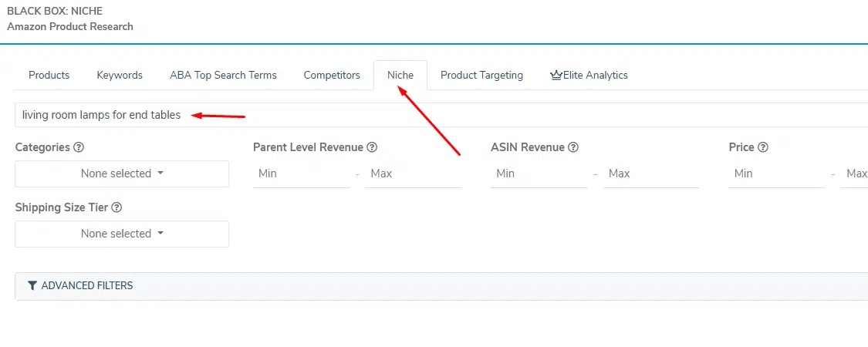Click help icon next to Price
This screenshot has width=868, height=347.
763,147
